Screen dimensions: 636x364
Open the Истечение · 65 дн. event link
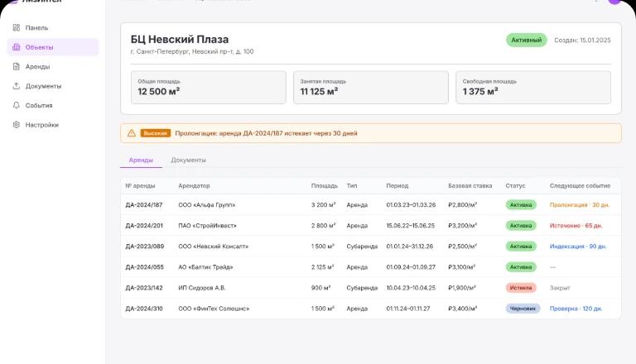coord(576,225)
